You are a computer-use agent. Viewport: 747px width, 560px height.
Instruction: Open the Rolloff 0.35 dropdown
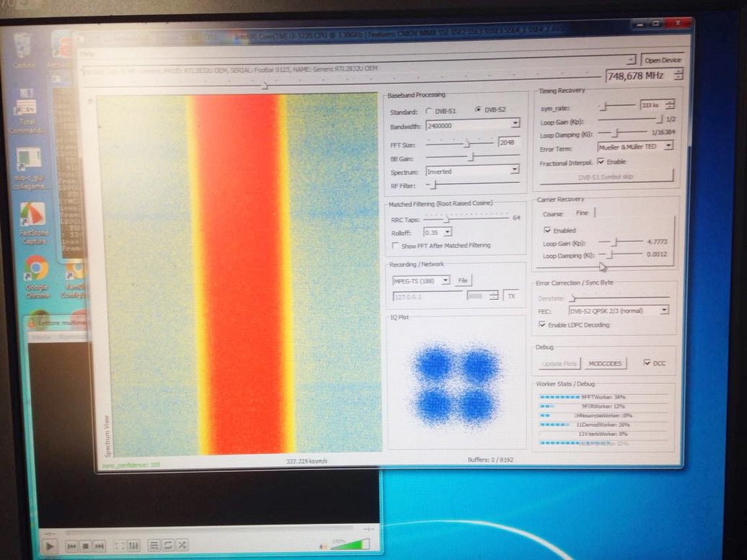coord(447,232)
